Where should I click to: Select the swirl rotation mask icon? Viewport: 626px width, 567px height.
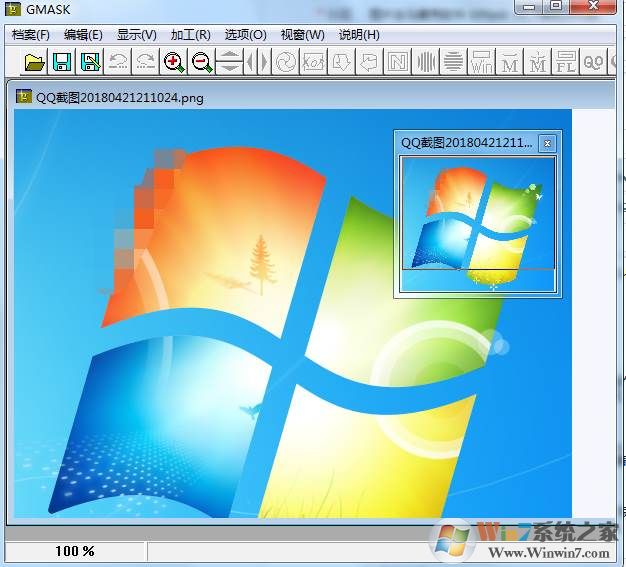(285, 62)
